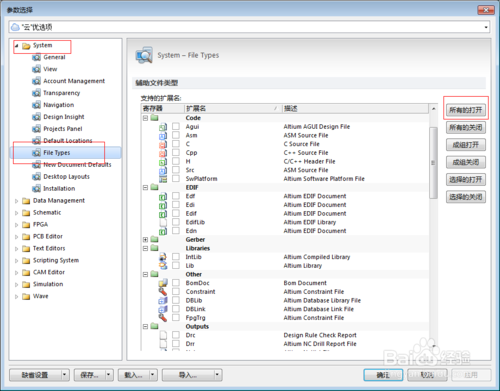Screen dimensions: 500x391
Task: Click the BomDoc file type icon
Action: (163, 283)
